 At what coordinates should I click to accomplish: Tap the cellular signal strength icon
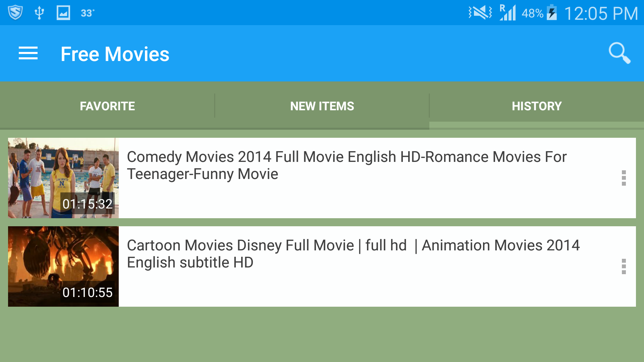508,12
